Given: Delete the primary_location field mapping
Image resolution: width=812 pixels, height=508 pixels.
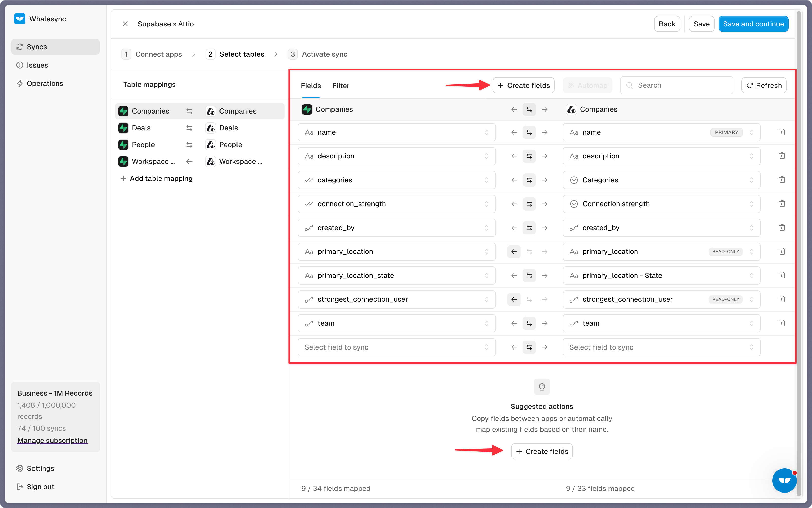Looking at the screenshot, I should (782, 251).
